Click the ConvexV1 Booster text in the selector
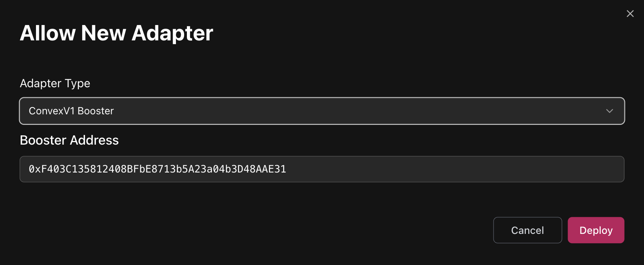 point(71,111)
